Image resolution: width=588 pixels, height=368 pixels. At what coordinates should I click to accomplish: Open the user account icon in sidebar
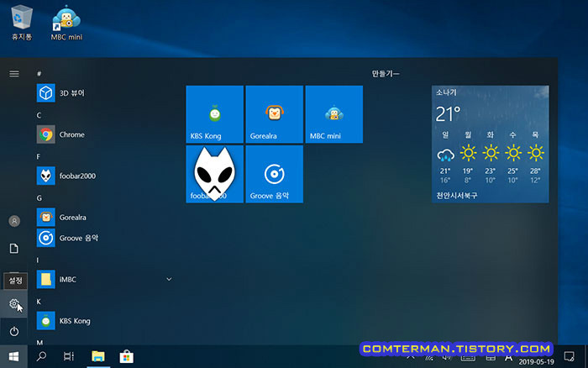click(14, 221)
